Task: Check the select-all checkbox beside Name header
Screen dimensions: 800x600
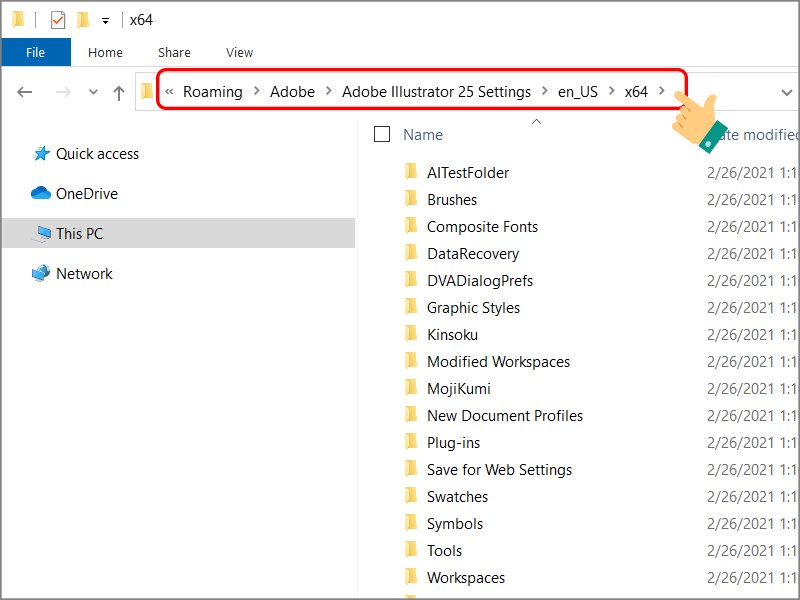Action: coord(381,133)
